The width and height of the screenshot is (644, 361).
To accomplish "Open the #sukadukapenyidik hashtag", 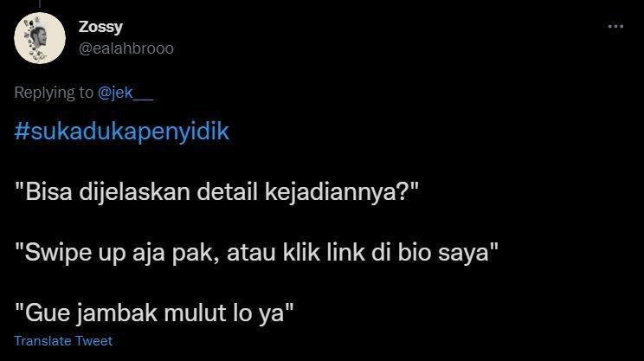I will click(x=121, y=132).
